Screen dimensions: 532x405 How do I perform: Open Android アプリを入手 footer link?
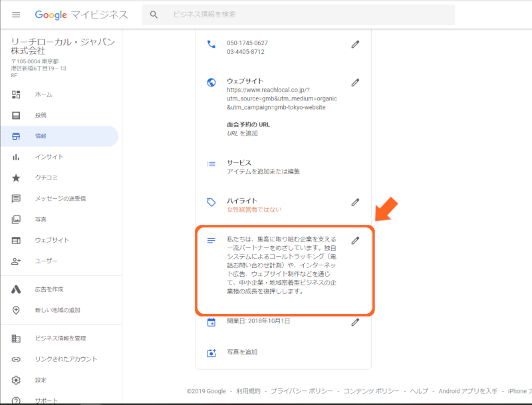(x=468, y=391)
